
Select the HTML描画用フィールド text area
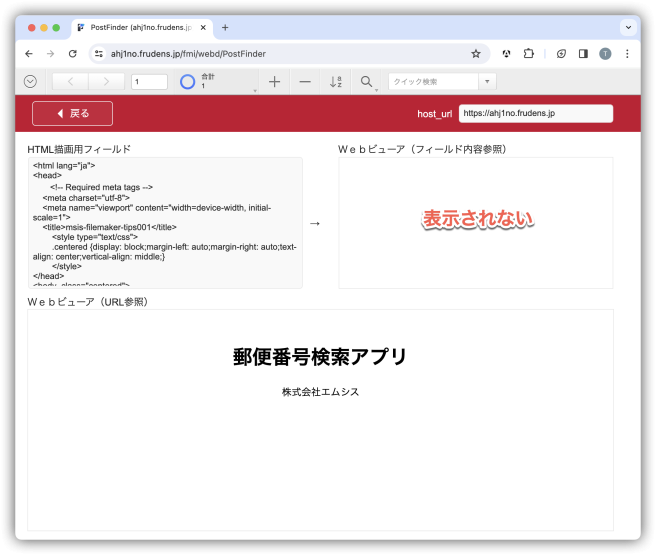point(165,223)
